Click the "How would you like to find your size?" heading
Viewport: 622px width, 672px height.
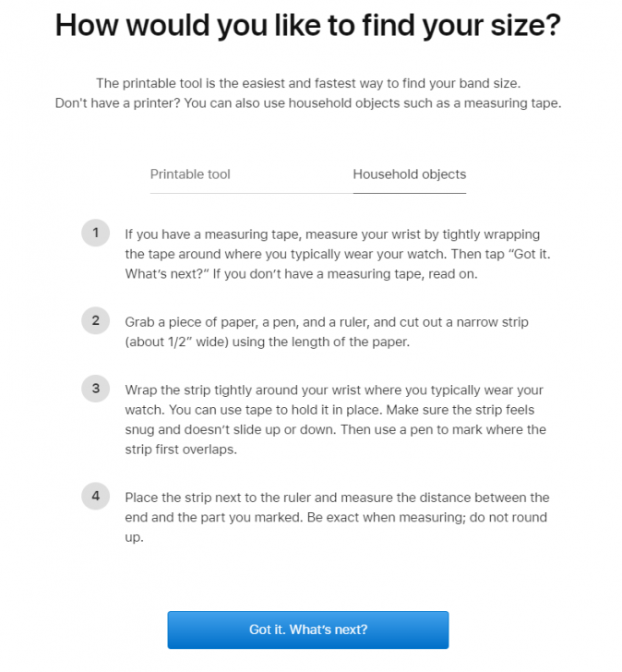coord(308,25)
